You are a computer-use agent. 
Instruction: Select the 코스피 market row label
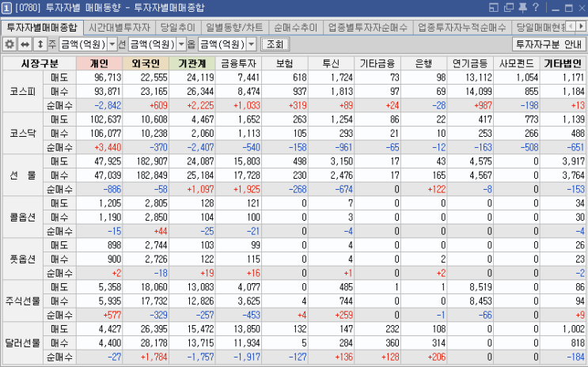coord(23,92)
